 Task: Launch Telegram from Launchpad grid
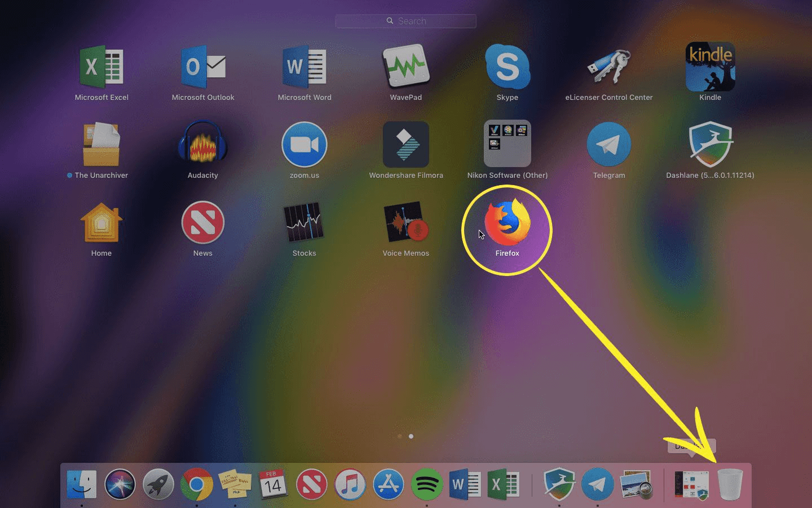tap(609, 144)
